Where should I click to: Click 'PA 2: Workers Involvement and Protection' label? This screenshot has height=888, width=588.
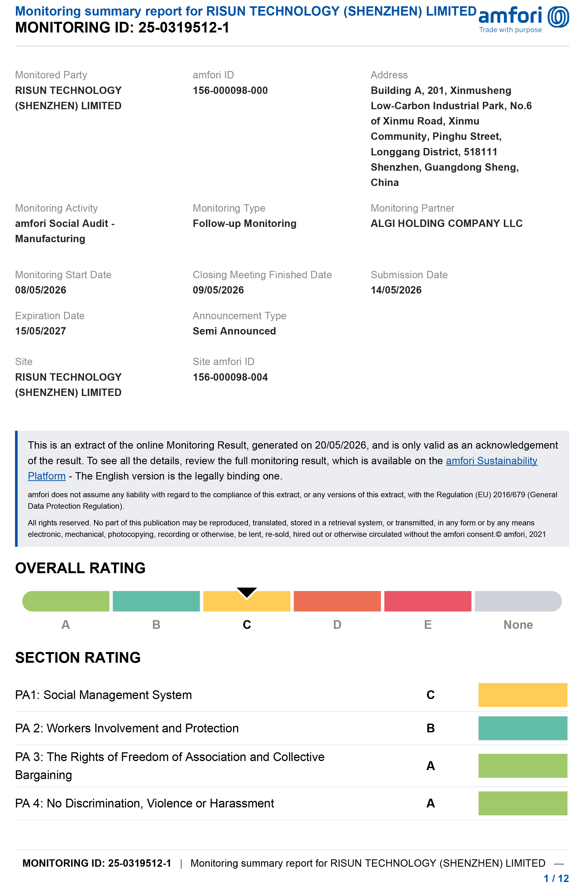127,728
